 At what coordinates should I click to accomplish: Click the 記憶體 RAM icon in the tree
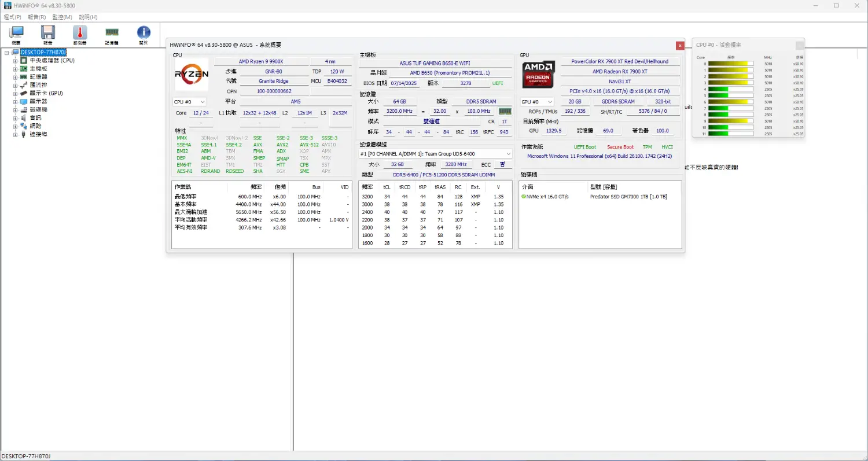pyautogui.click(x=24, y=76)
